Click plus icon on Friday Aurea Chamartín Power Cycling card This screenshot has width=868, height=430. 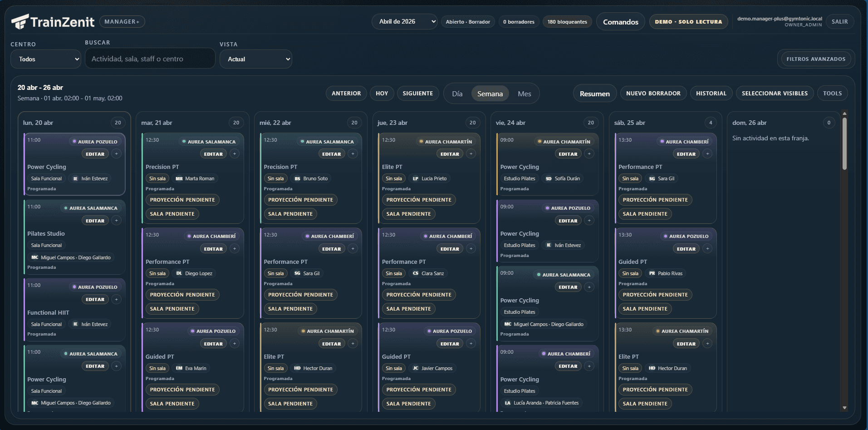pyautogui.click(x=589, y=154)
